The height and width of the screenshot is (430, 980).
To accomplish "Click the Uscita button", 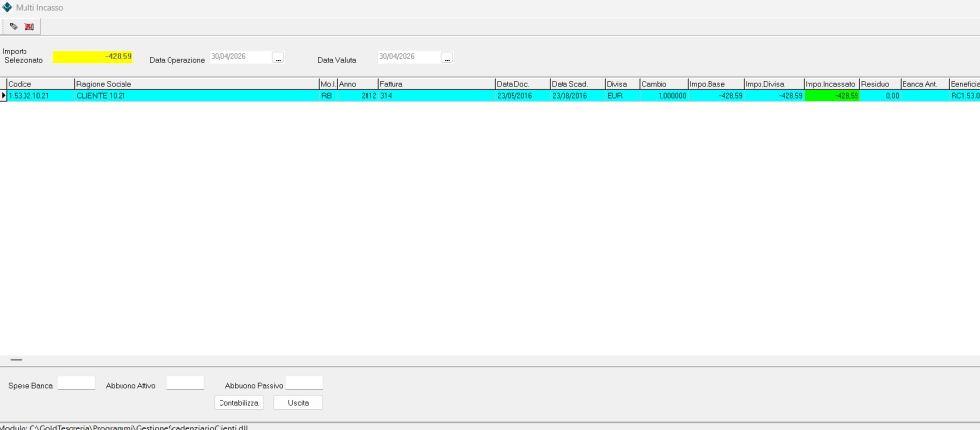I will coord(298,404).
